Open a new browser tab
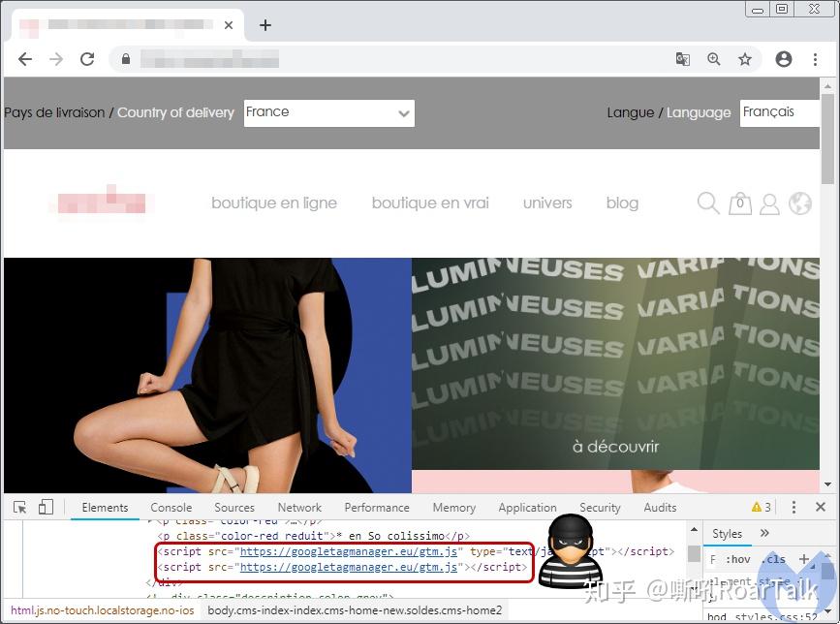 pos(265,25)
